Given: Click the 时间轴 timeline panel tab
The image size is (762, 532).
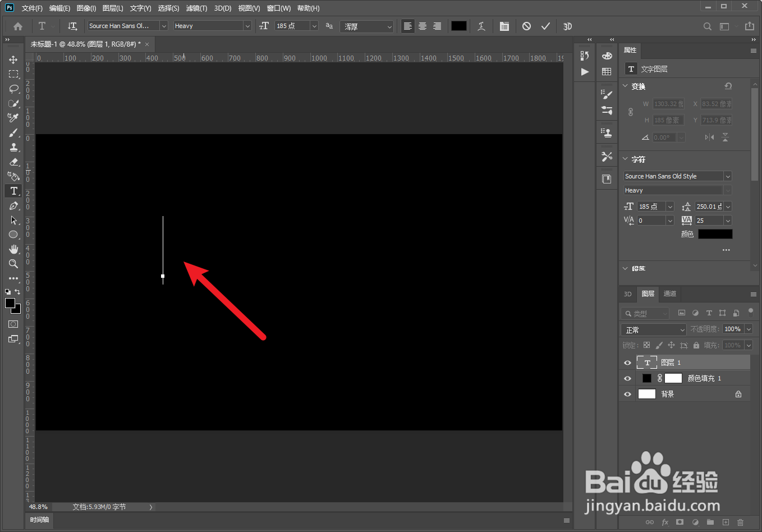Looking at the screenshot, I should [x=40, y=520].
